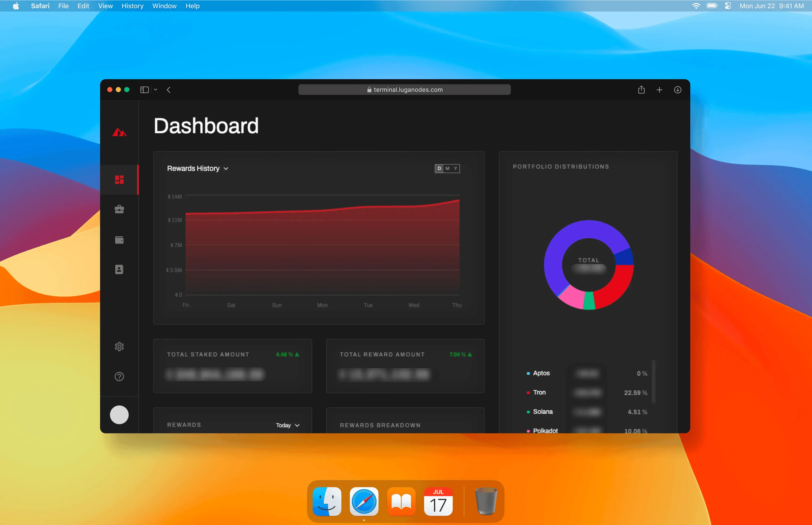812x525 pixels.
Task: Open the Safari menu
Action: tap(40, 6)
